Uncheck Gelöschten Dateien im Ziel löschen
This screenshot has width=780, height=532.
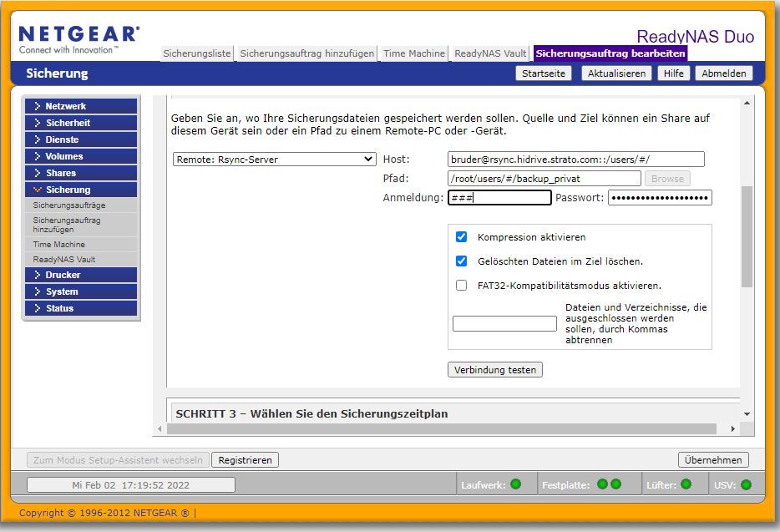click(x=461, y=261)
